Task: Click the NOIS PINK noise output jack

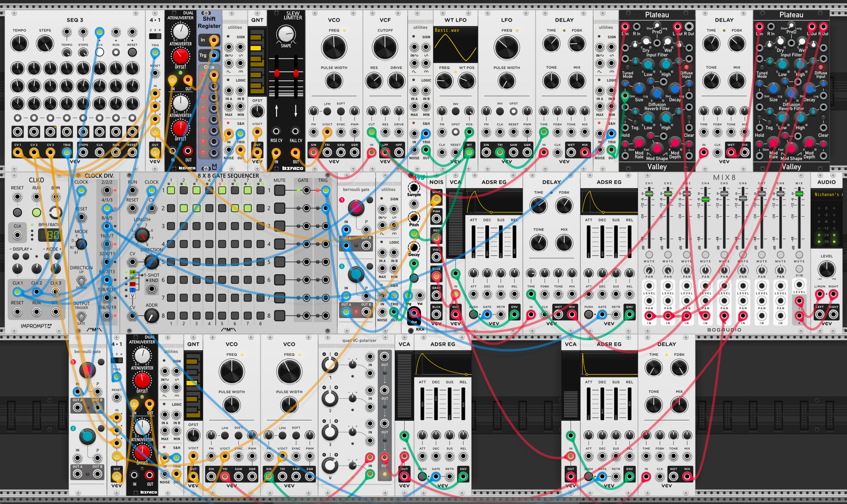Action: (x=436, y=219)
